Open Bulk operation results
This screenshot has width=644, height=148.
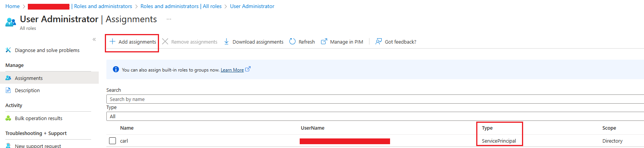[x=39, y=118]
